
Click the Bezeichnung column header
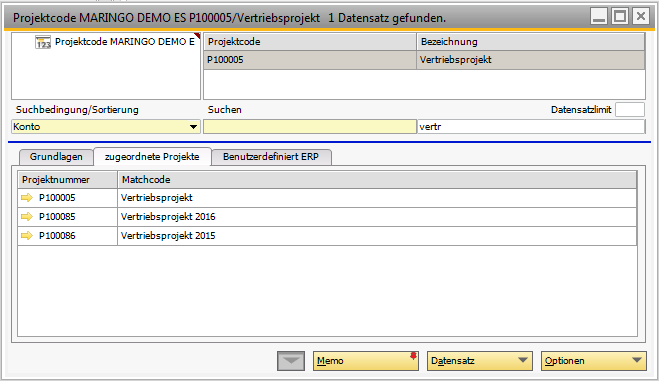[530, 42]
